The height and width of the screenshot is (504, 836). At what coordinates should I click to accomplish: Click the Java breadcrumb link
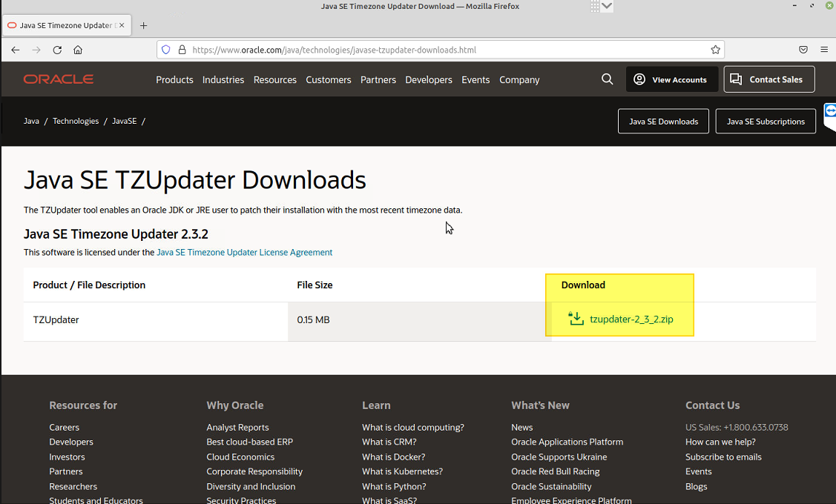(31, 121)
